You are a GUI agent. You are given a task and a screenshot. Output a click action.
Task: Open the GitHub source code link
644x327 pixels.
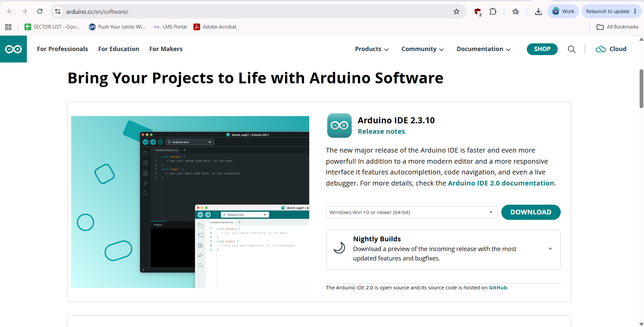(x=498, y=288)
